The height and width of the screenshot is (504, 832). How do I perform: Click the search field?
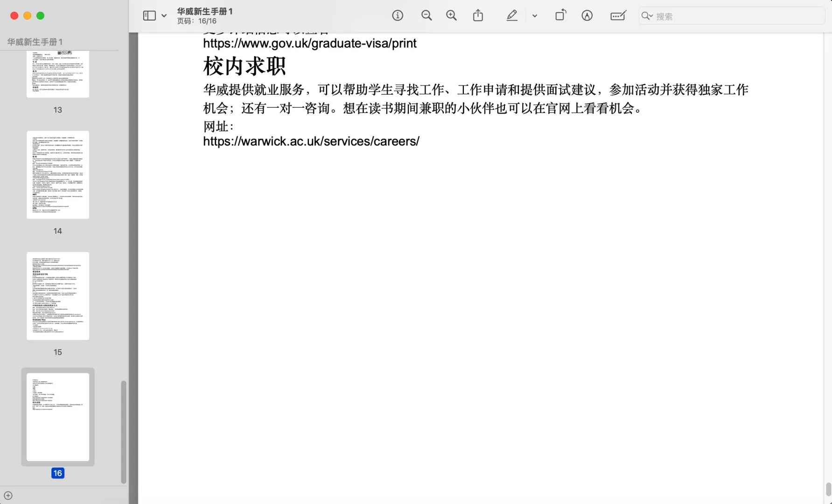(x=732, y=16)
